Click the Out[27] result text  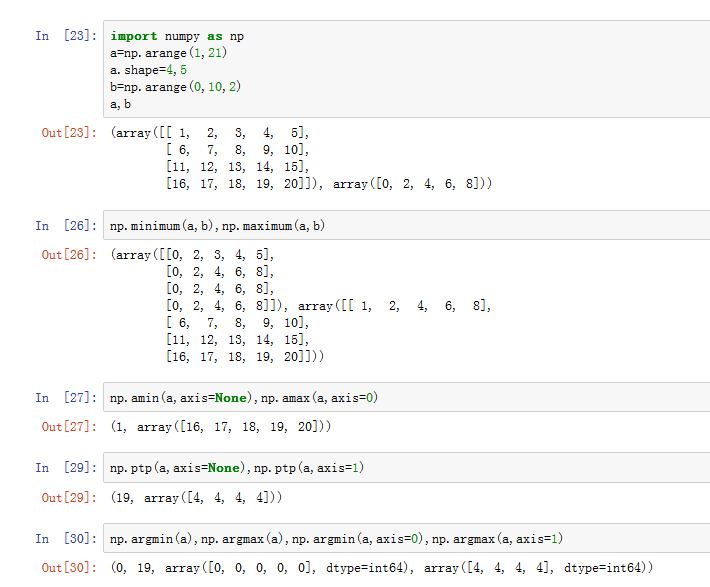(220, 427)
